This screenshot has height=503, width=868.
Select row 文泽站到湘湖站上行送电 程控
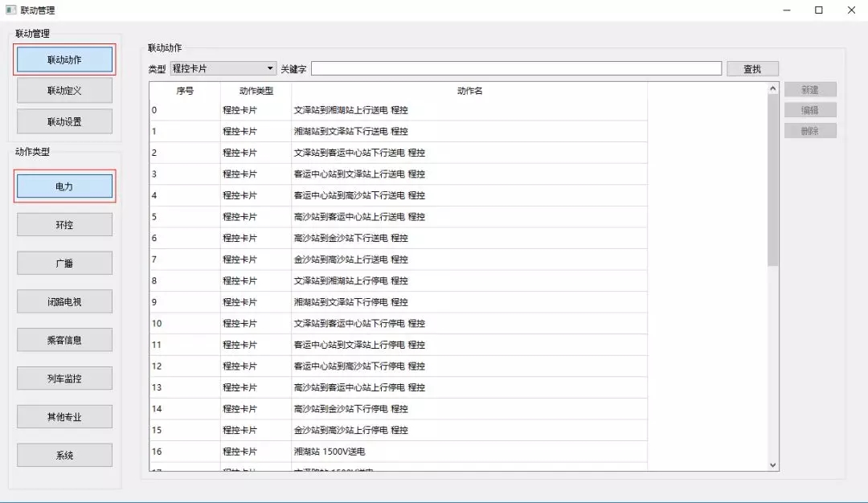coord(398,110)
